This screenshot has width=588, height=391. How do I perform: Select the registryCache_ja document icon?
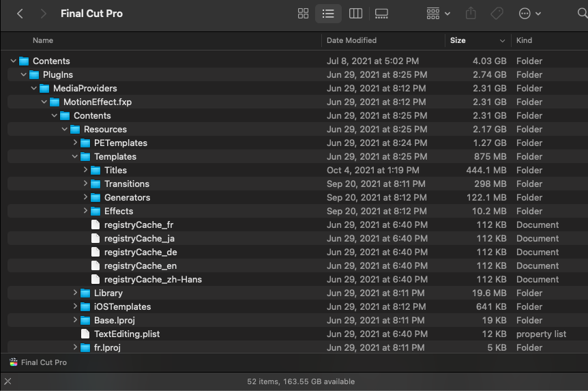click(x=95, y=238)
